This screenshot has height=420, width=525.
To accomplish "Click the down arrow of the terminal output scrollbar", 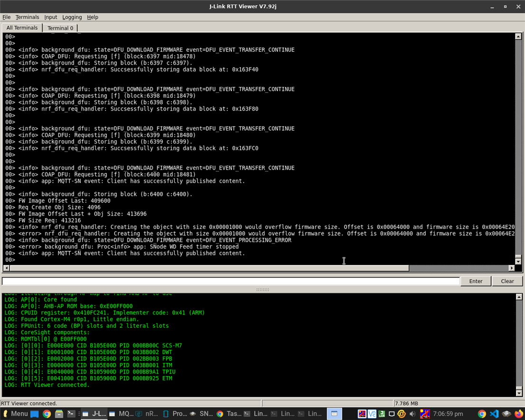I will 518,261.
